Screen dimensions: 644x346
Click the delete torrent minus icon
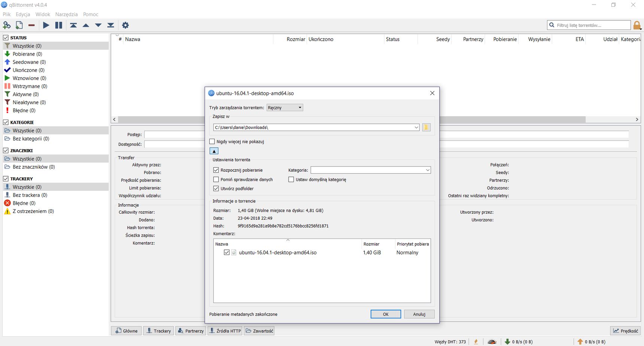pos(31,25)
